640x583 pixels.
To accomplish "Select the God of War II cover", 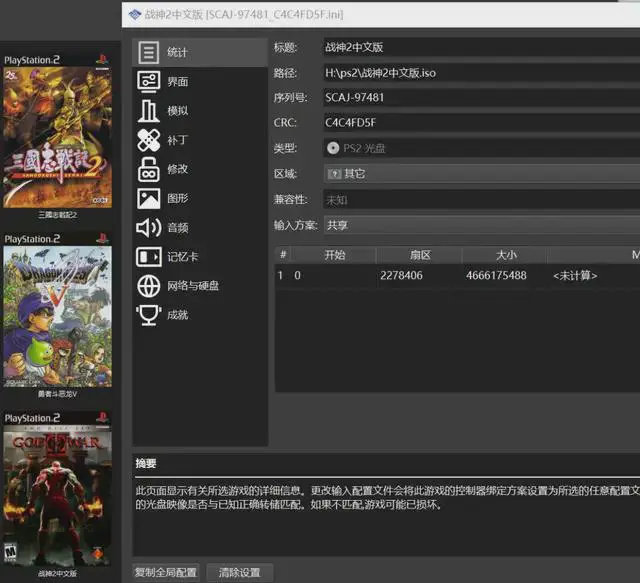I will click(x=57, y=496).
